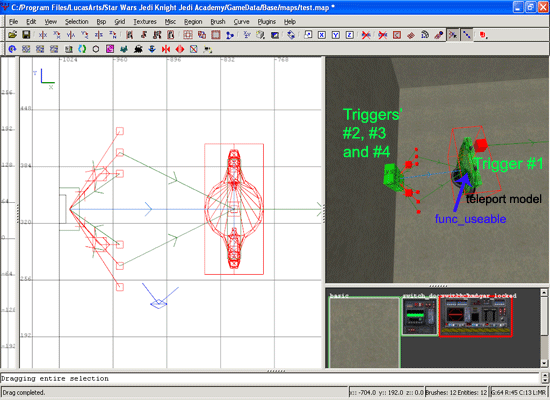Toggle scaling along the Z axis

(350, 35)
